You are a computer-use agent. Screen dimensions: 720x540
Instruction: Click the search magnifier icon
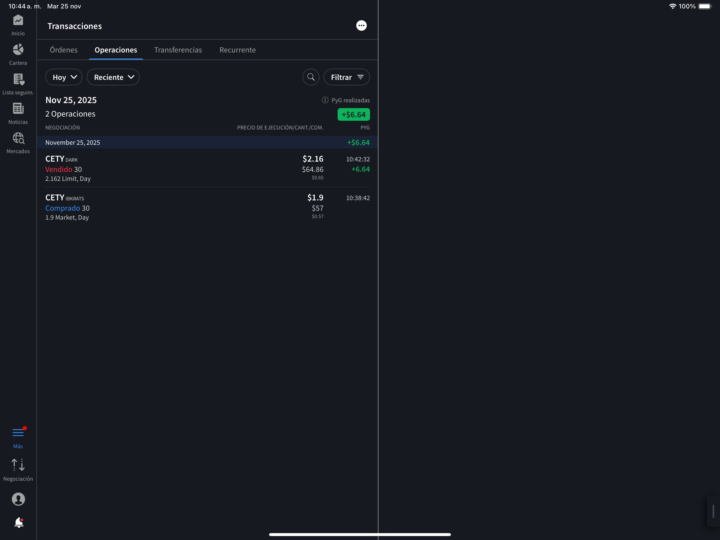[311, 77]
